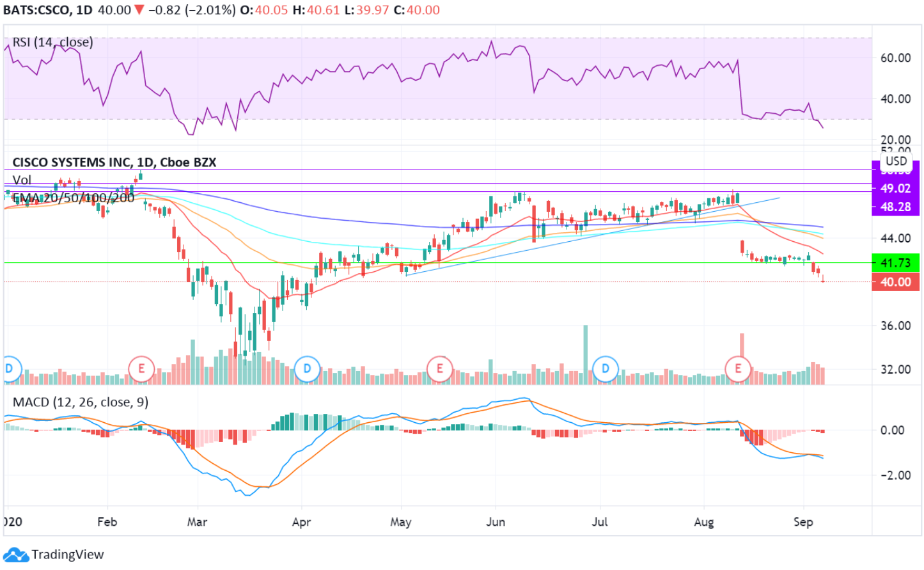This screenshot has height=570, width=924.
Task: Click the 32.00 price scale value
Action: [x=895, y=369]
